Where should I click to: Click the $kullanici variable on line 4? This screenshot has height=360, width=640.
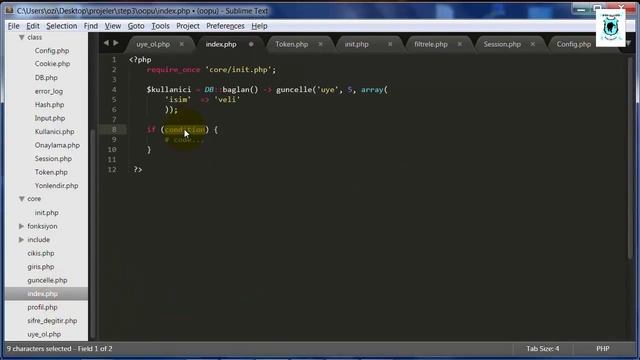[x=169, y=90]
